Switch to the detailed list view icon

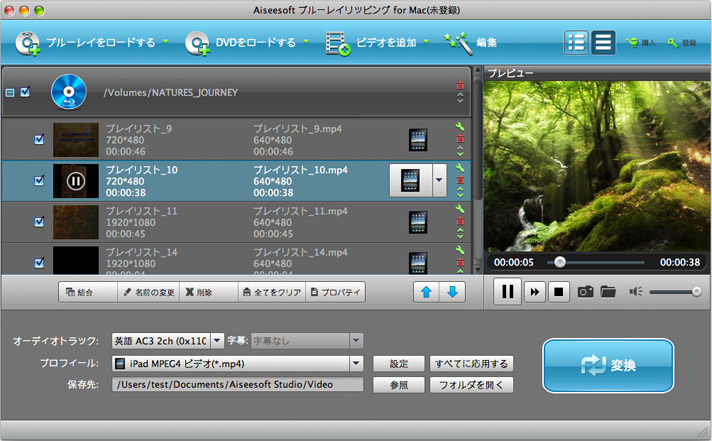[x=576, y=43]
